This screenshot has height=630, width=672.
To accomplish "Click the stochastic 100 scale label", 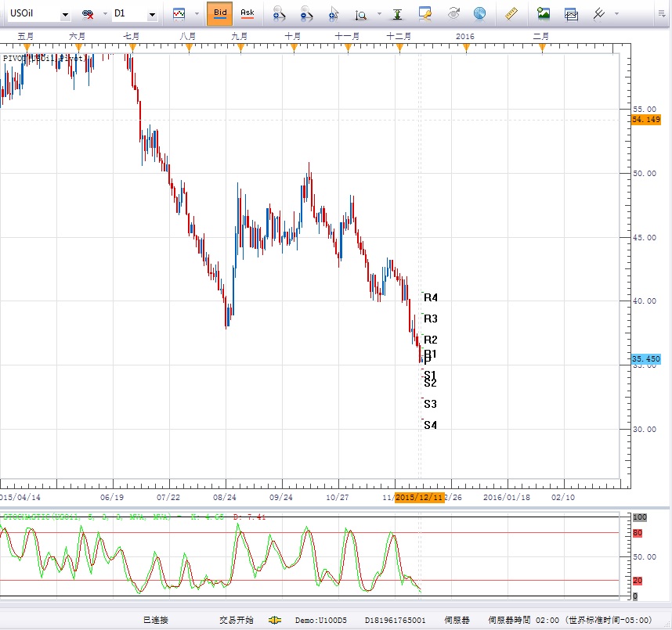I will (639, 517).
